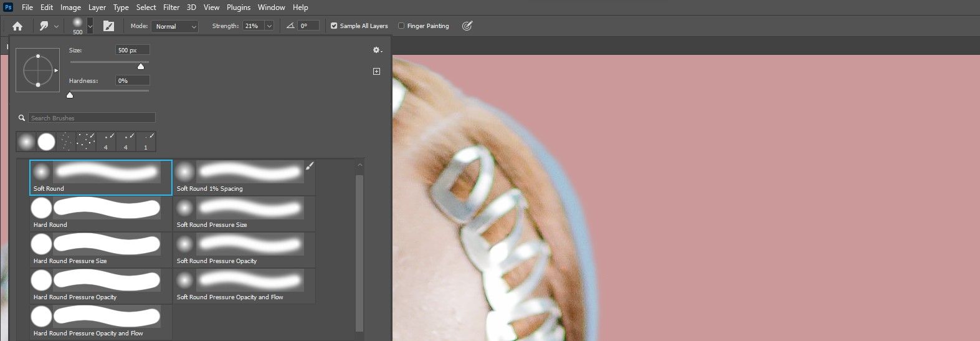Screen dimensions: 980x341
Task: Enable Finger Painting checkbox
Action: tap(401, 26)
